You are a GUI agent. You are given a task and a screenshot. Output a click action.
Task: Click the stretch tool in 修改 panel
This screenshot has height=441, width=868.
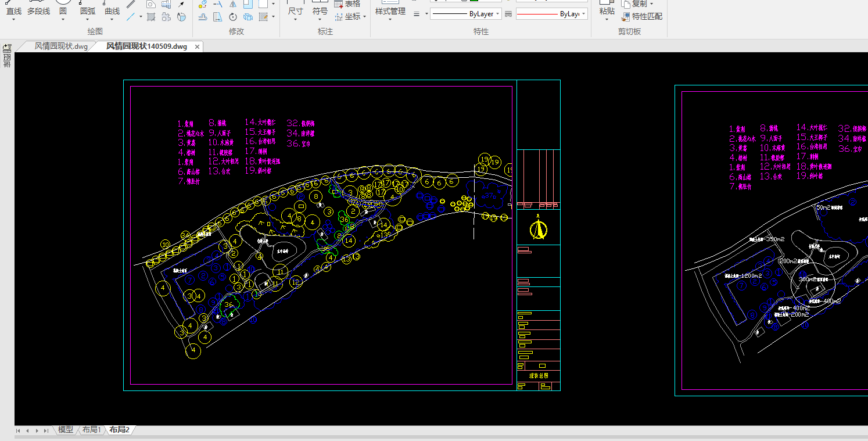[x=218, y=17]
